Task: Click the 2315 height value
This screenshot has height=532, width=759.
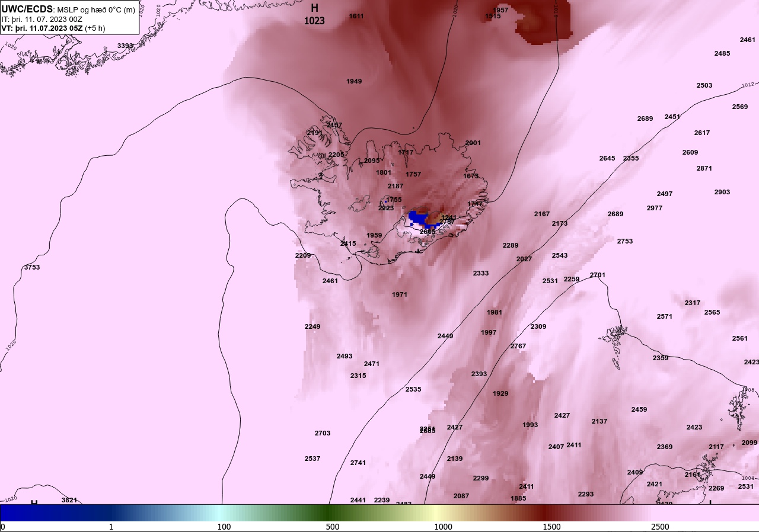Action: [x=358, y=376]
